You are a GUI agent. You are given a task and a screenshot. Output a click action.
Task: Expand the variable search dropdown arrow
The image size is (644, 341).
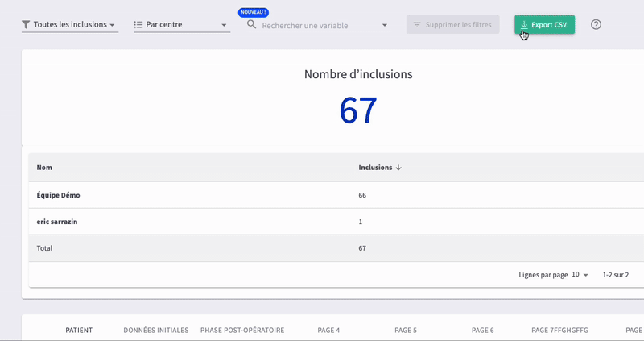click(385, 25)
